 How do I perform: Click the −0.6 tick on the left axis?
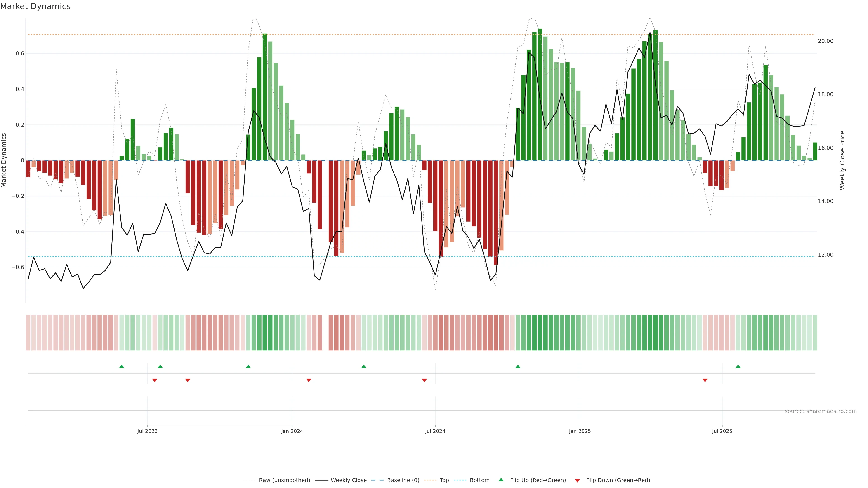18,267
